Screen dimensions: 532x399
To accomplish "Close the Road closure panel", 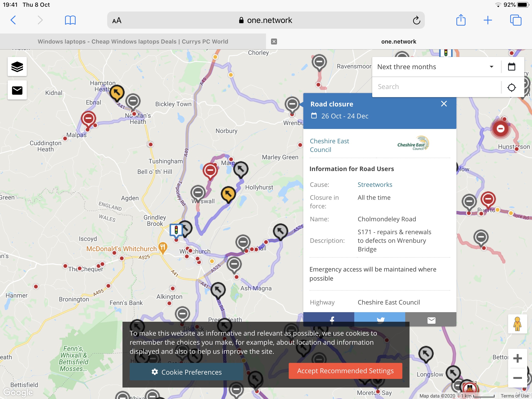I will click(444, 104).
